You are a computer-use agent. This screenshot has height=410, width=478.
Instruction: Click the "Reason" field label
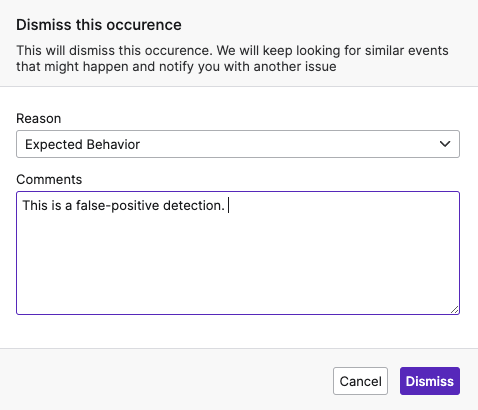pos(39,118)
